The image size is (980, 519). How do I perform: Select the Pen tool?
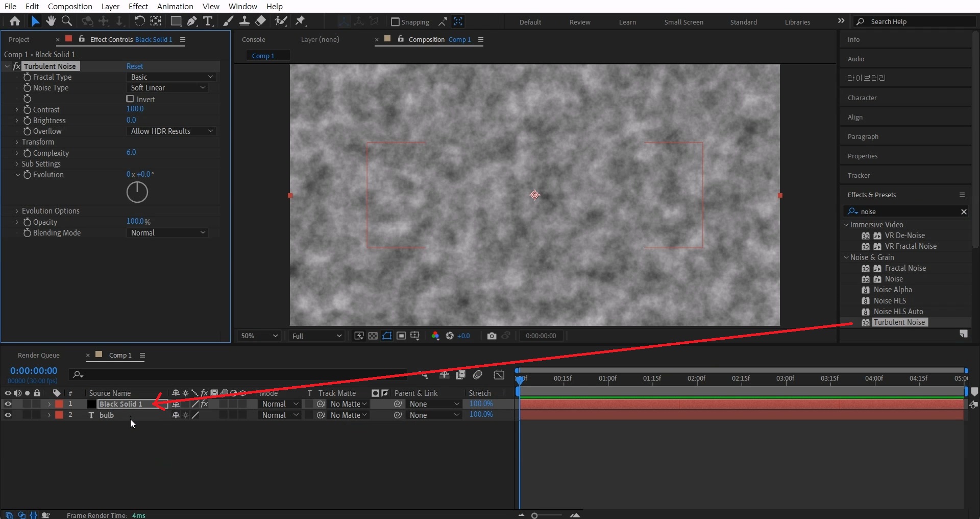pos(191,21)
